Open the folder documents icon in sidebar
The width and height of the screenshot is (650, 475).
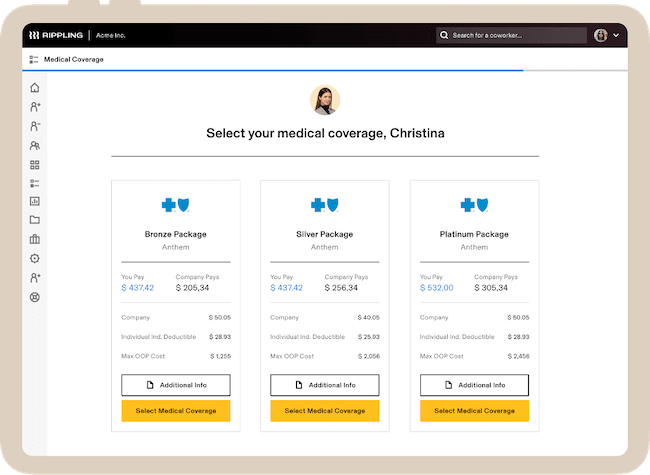pos(35,220)
